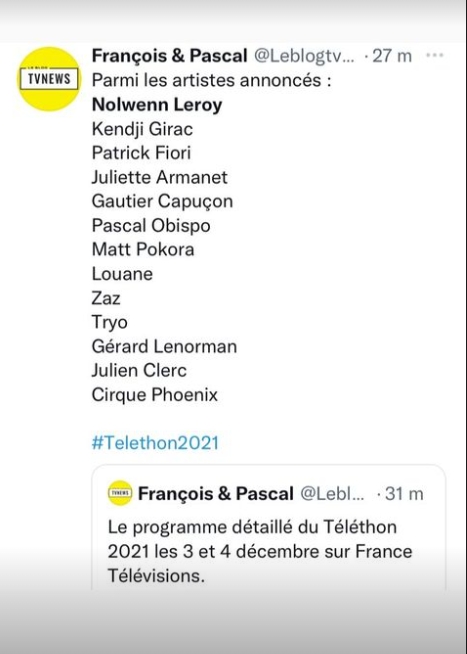Click the small TVNEWS avatar in the quoted tweet
This screenshot has width=467, height=654.
pyautogui.click(x=120, y=493)
